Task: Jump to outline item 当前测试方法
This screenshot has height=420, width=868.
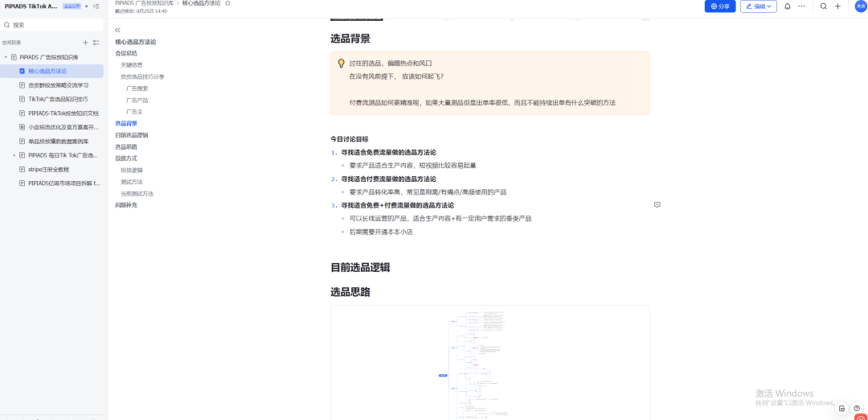Action: tap(137, 194)
